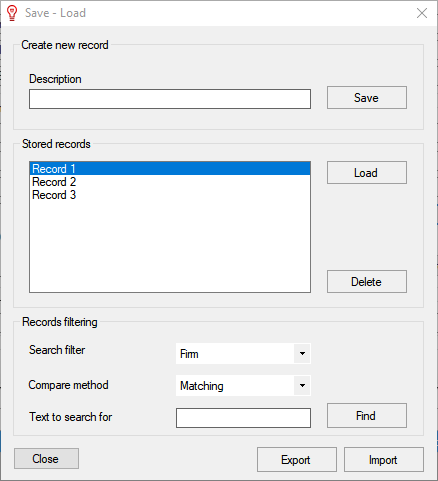Click the Matching value in Compare method box
This screenshot has height=481, width=438.
[x=202, y=386]
